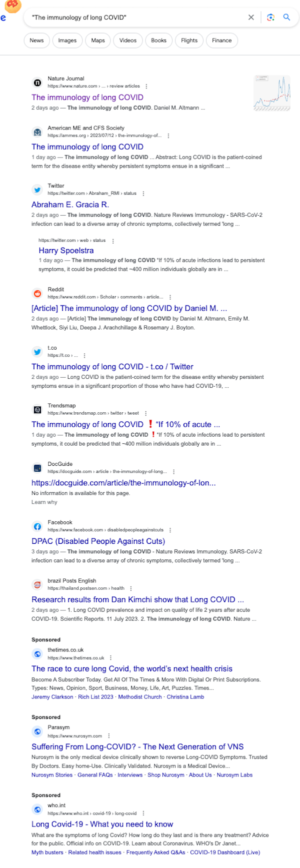Click the Reddit result favicon
This screenshot has height=868, width=300.
click(37, 294)
